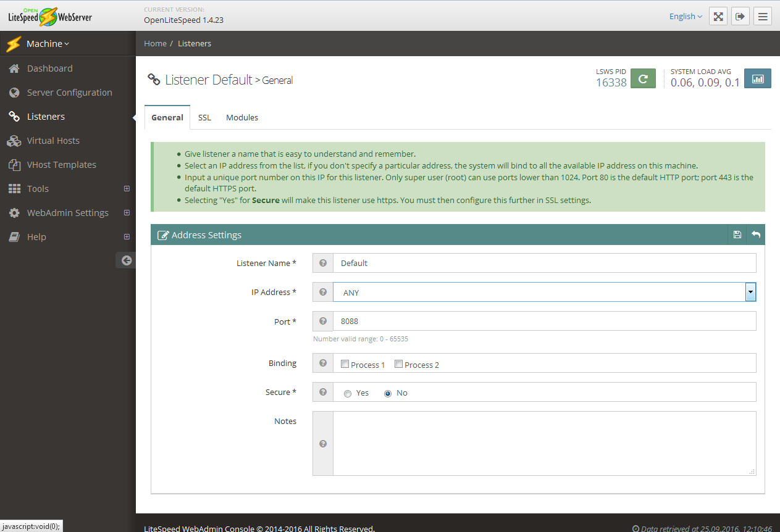This screenshot has width=780, height=532.
Task: Open the IP Address dropdown
Action: click(x=544, y=292)
